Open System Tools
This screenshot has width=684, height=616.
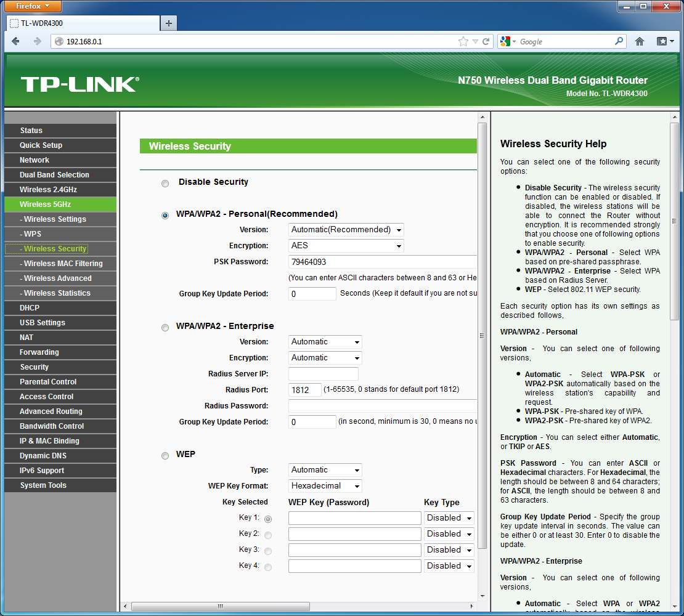(60, 485)
